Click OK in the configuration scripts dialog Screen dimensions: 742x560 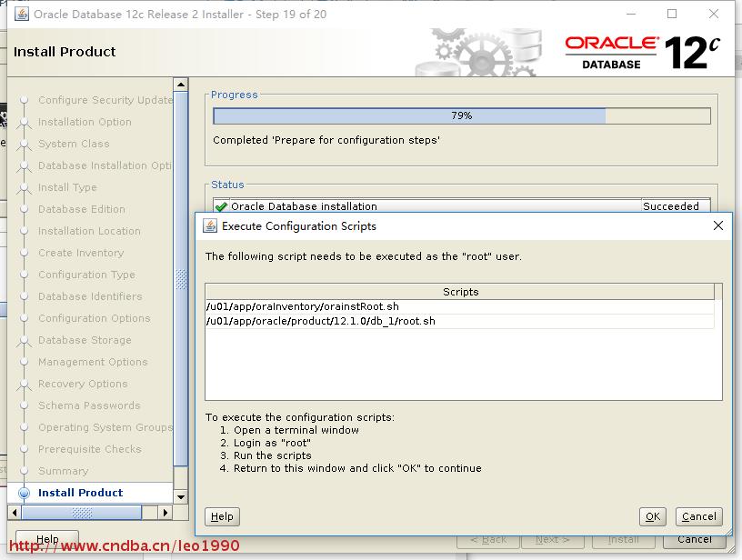point(653,516)
